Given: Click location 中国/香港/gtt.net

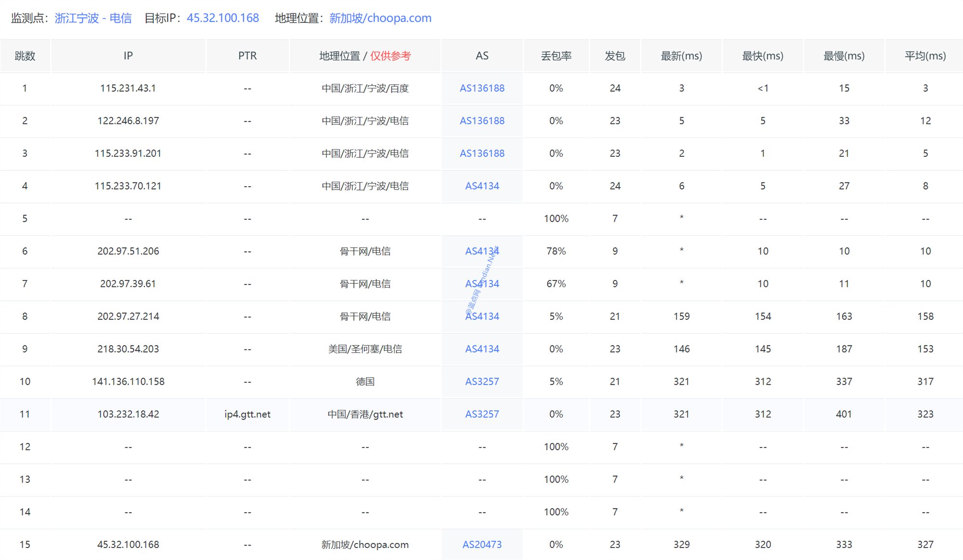Looking at the screenshot, I should tap(365, 414).
